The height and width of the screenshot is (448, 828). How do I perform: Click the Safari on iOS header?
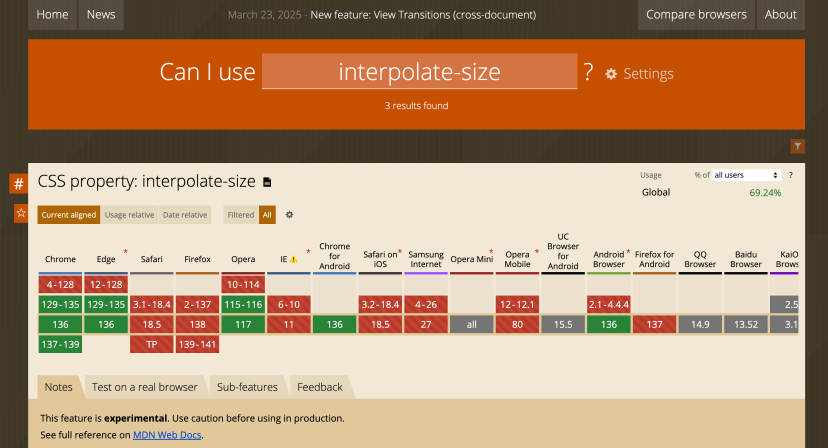click(x=380, y=259)
